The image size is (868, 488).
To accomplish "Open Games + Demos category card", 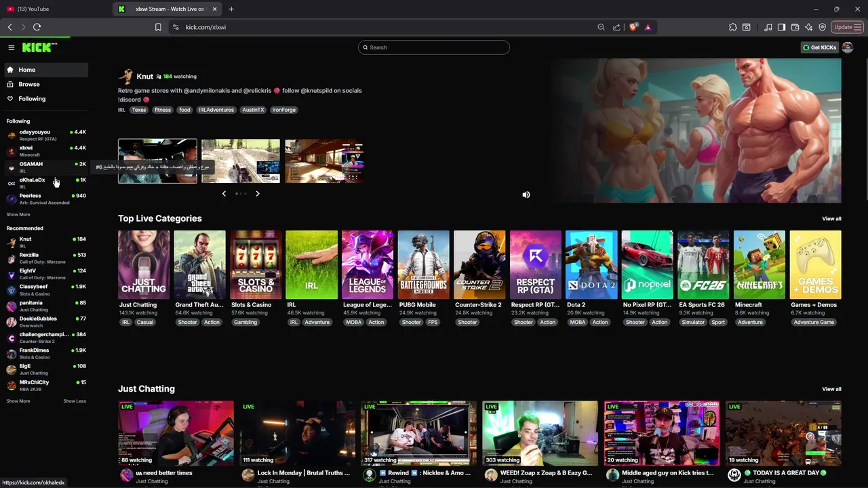I will pos(816,265).
